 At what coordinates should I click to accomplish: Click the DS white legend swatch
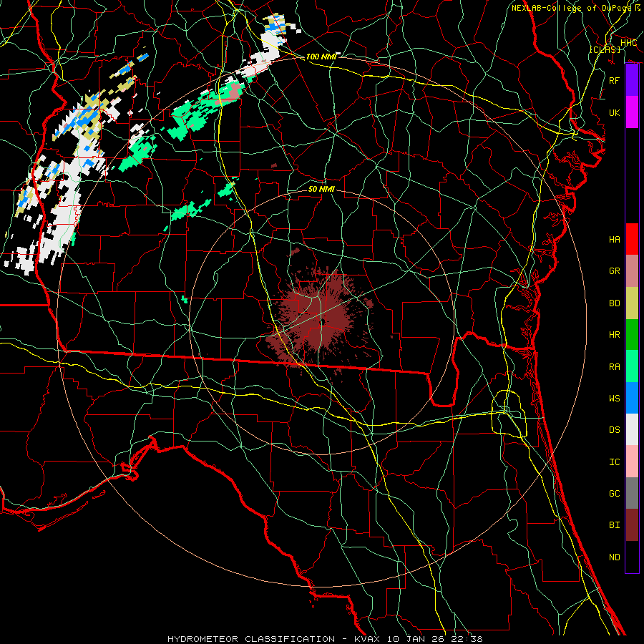click(x=632, y=429)
